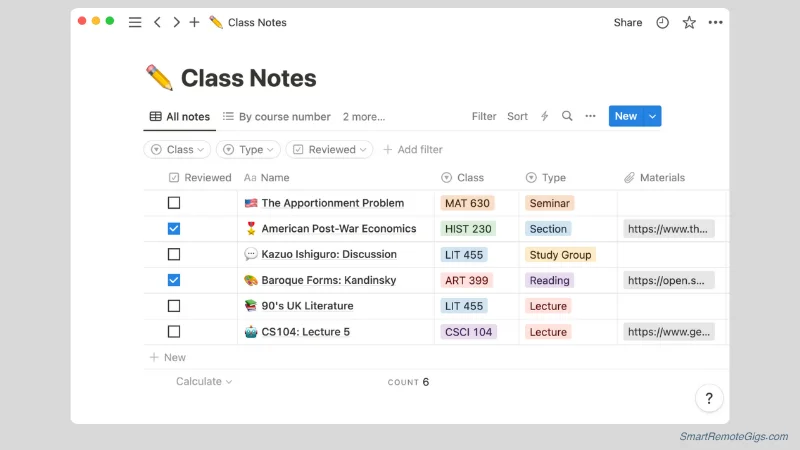Uncheck Reviewed for Baroque Forms: Kandinsky
The image size is (800, 450).
point(174,280)
